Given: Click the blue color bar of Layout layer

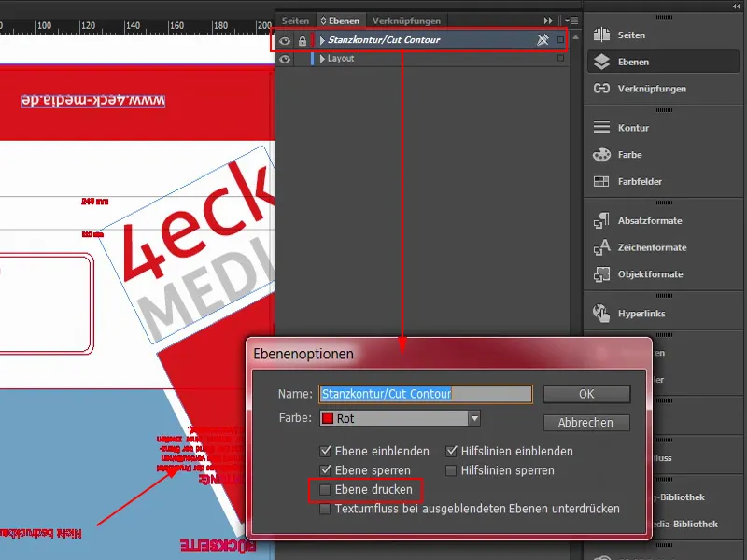Looking at the screenshot, I should (312, 59).
